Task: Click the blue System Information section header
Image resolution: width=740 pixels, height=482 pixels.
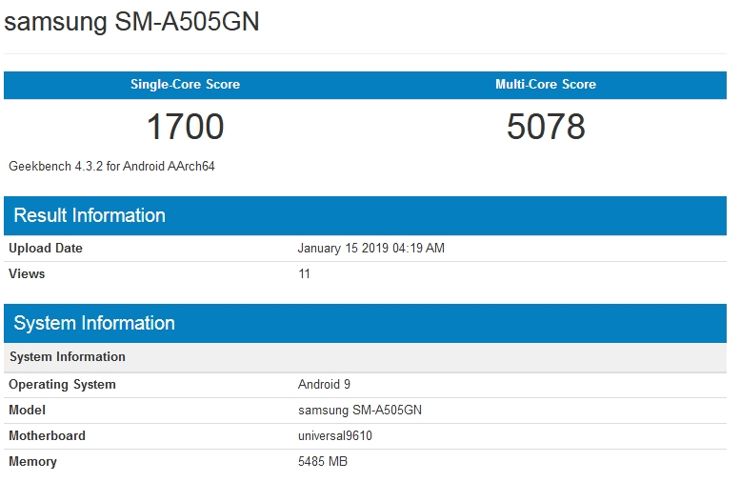Action: click(x=365, y=323)
